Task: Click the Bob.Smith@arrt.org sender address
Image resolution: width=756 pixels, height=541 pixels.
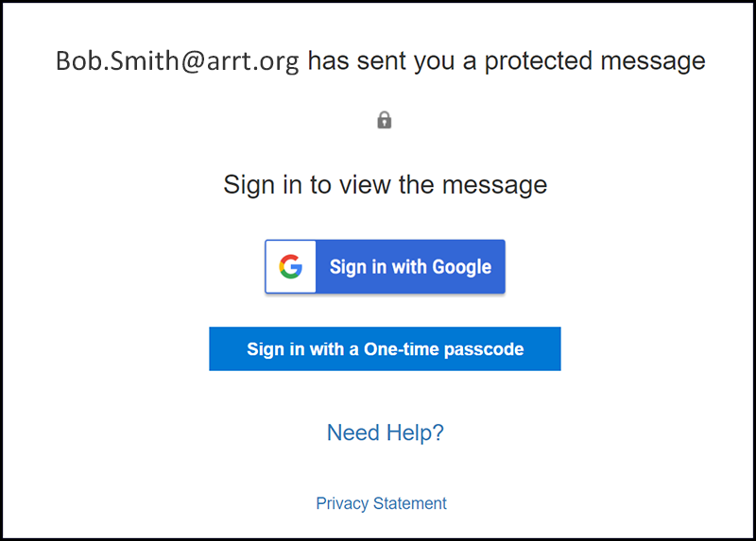Action: click(178, 61)
